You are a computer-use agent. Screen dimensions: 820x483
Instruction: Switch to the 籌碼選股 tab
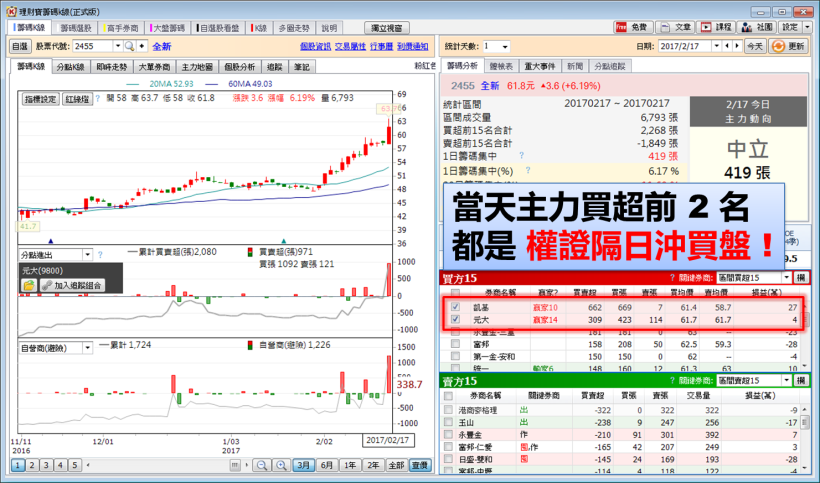75,28
